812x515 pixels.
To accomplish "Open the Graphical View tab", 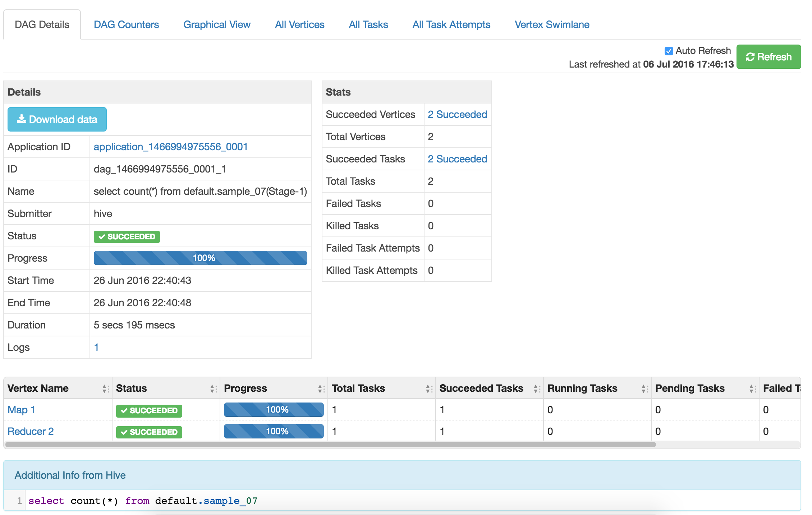I will pos(217,24).
